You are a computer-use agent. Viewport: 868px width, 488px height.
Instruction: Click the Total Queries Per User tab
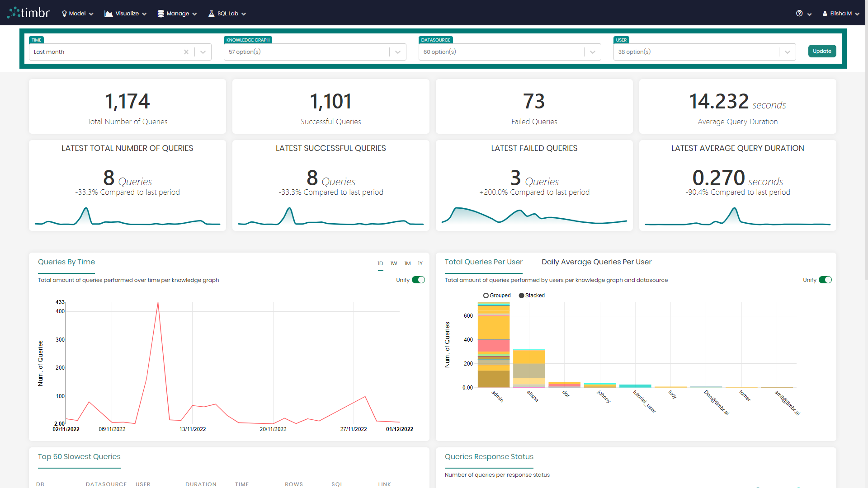483,262
